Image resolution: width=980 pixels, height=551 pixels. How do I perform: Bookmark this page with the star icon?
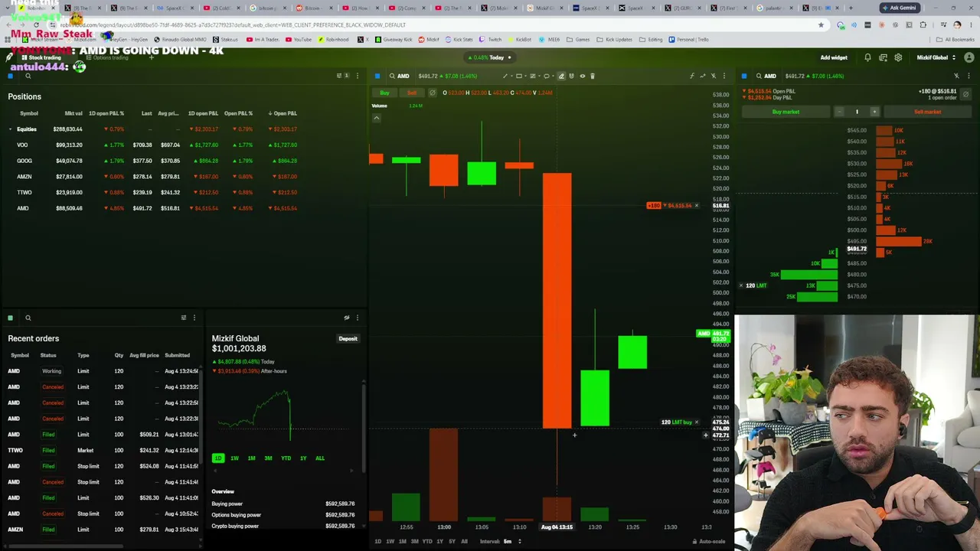822,24
